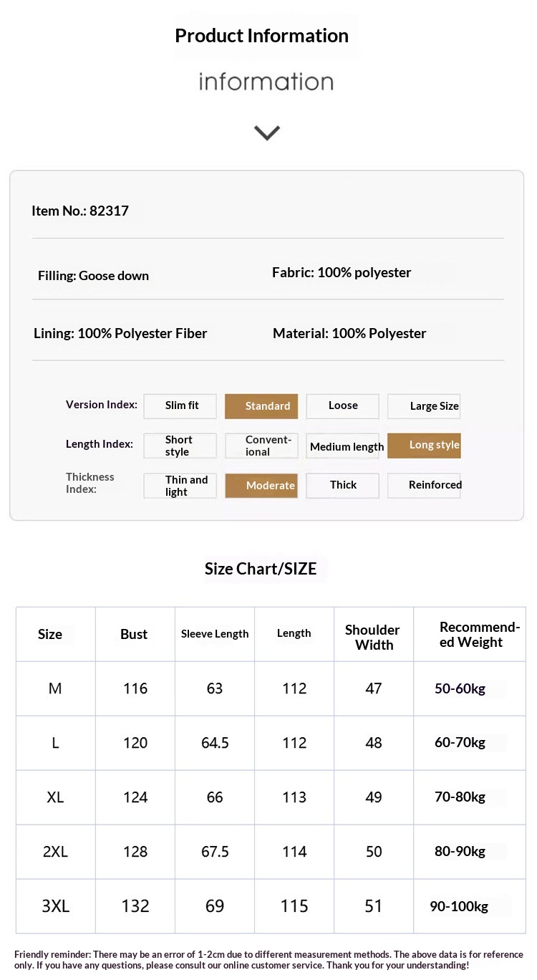This screenshot has height=980, width=537.
Task: Select the Standard version option
Action: pos(261,406)
